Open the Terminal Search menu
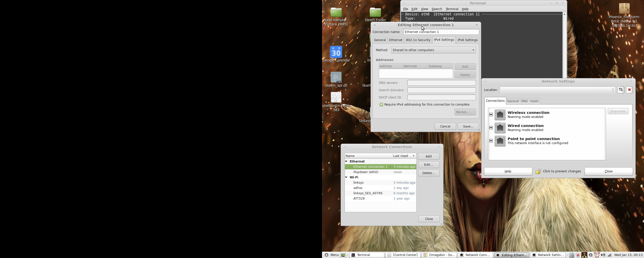Screen dimensions: 644x258 (x=437, y=9)
